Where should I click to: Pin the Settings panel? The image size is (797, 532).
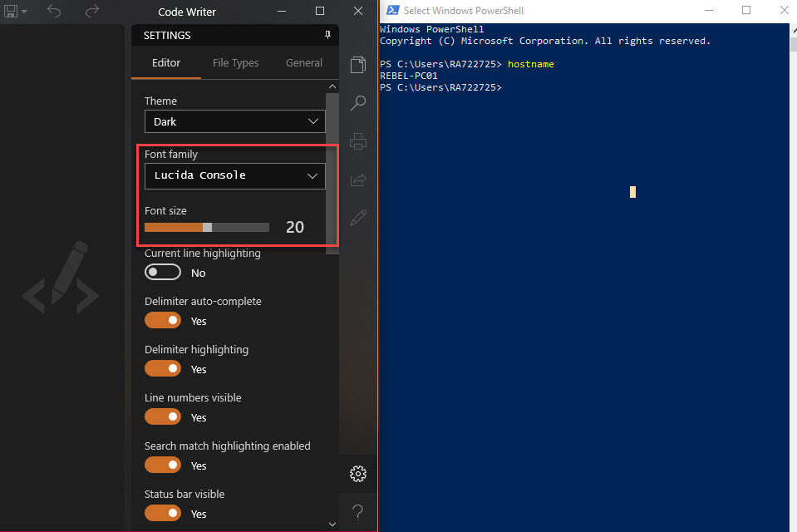tap(327, 35)
